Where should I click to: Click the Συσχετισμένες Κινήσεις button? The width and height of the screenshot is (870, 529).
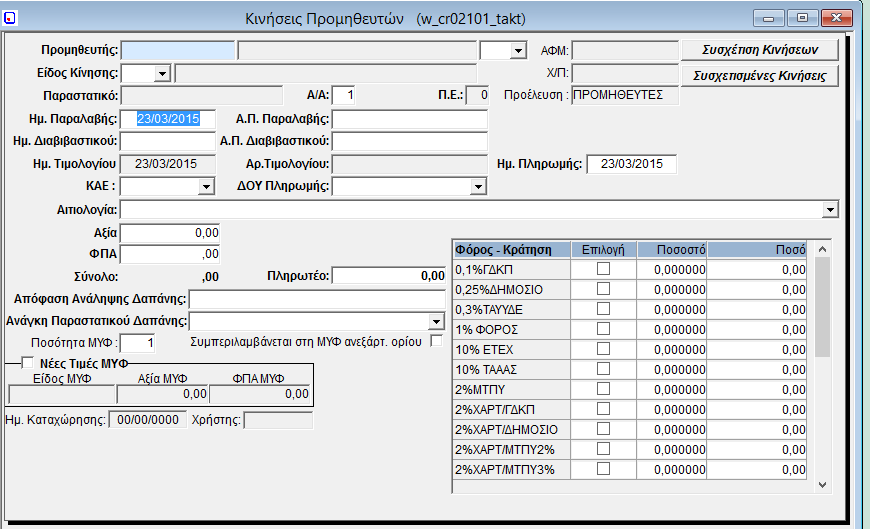click(x=760, y=76)
